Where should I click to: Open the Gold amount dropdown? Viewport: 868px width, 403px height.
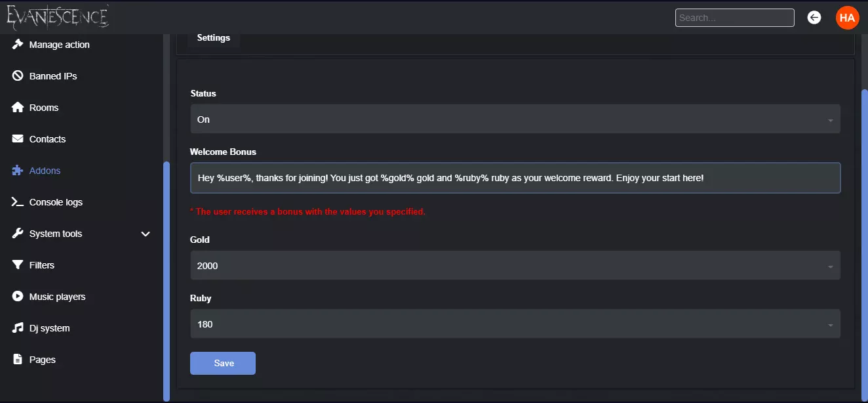[x=515, y=266]
